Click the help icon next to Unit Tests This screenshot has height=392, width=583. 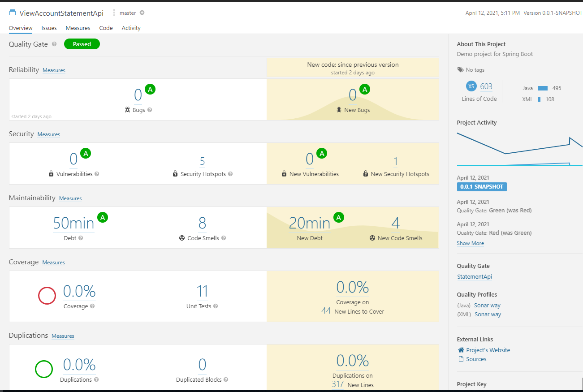point(216,306)
